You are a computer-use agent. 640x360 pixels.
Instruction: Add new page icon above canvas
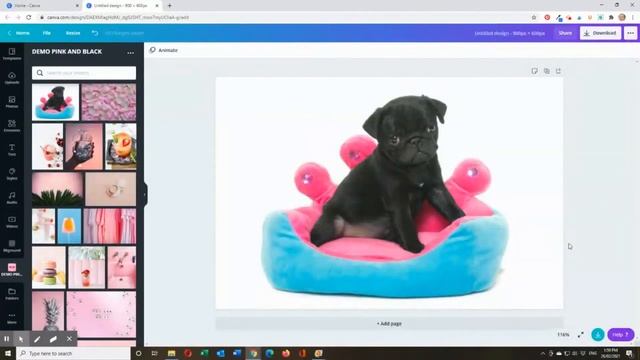click(x=558, y=71)
